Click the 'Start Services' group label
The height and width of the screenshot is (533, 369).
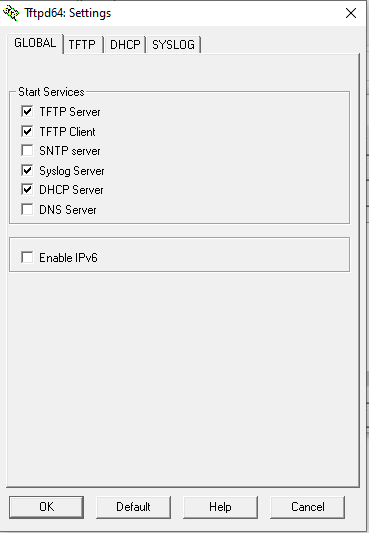pos(51,92)
